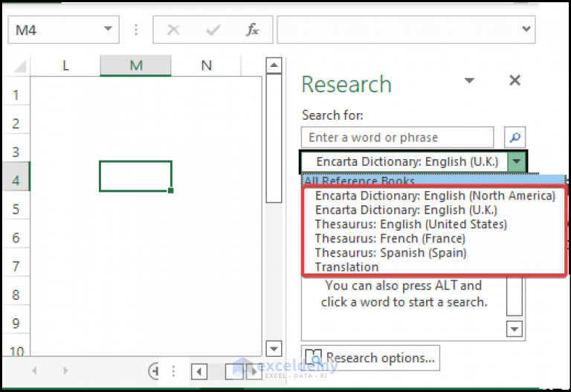Click next sheet navigation arrow

point(65,371)
